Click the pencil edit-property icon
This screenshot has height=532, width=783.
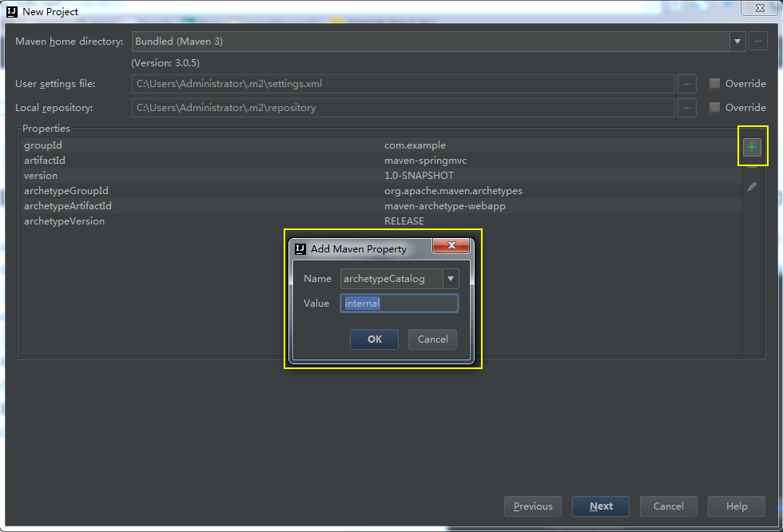(752, 187)
